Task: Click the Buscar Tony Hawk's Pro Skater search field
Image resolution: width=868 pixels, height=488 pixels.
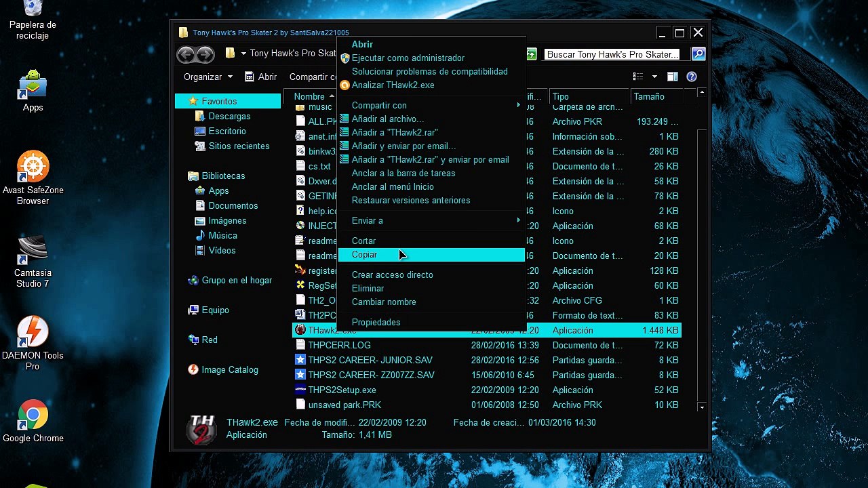Action: point(616,54)
